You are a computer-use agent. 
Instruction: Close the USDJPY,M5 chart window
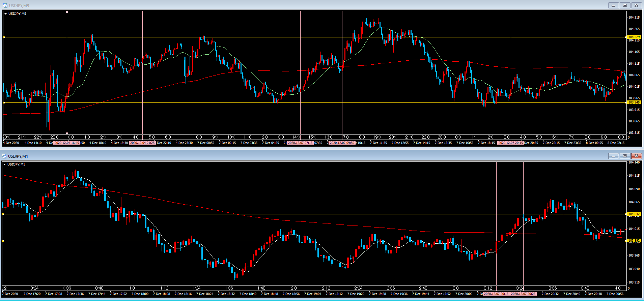(636, 5)
